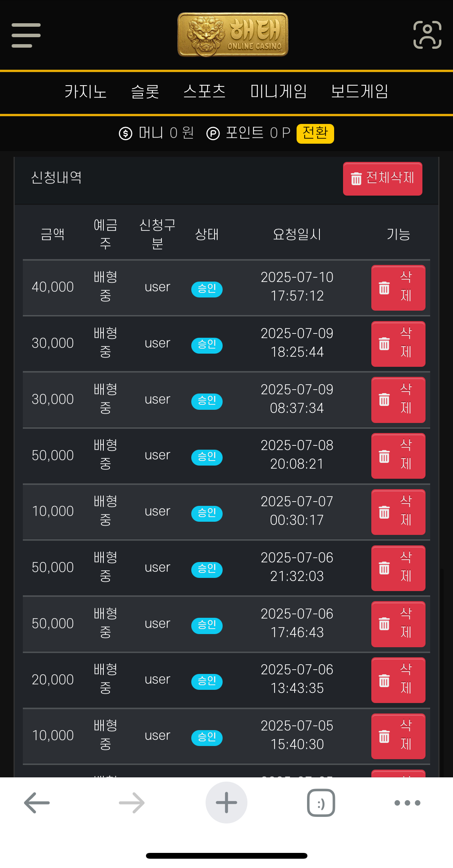This screenshot has height=868, width=453.
Task: Open browser three-dot more menu
Action: (407, 803)
